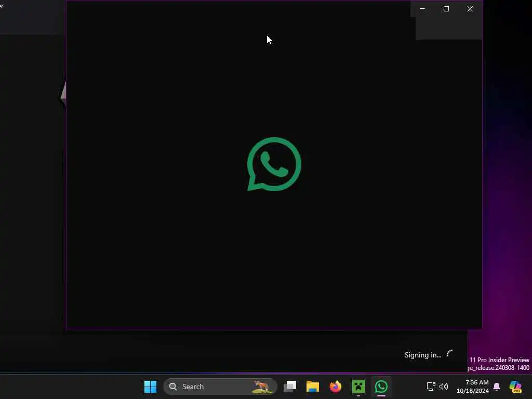
Task: Click the WhatsApp taskbar icon
Action: tap(381, 387)
